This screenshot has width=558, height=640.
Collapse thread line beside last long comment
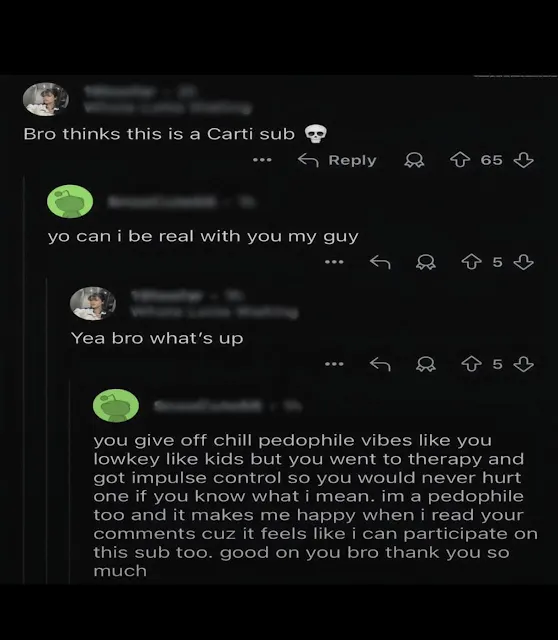point(70,482)
